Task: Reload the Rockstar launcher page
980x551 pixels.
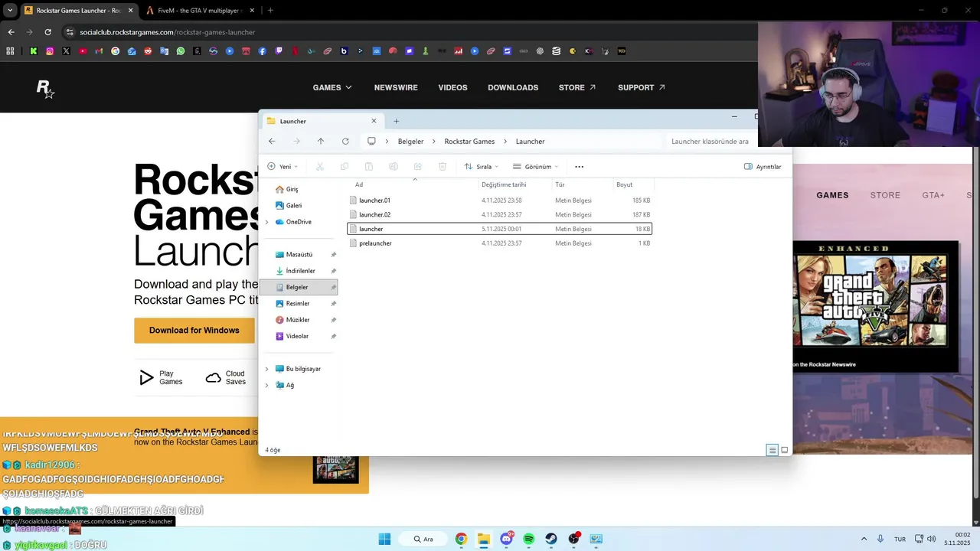Action: 47,32
